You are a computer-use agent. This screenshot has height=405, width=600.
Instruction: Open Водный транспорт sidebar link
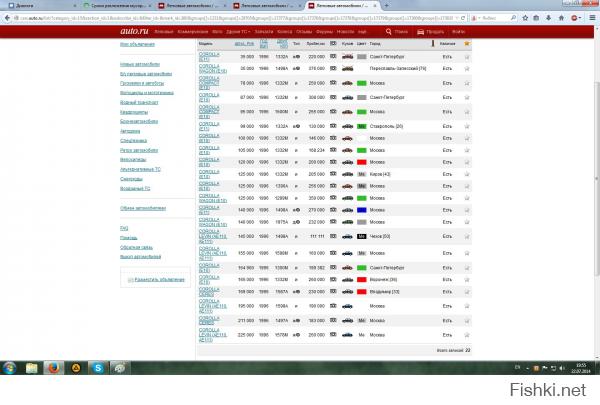click(139, 103)
